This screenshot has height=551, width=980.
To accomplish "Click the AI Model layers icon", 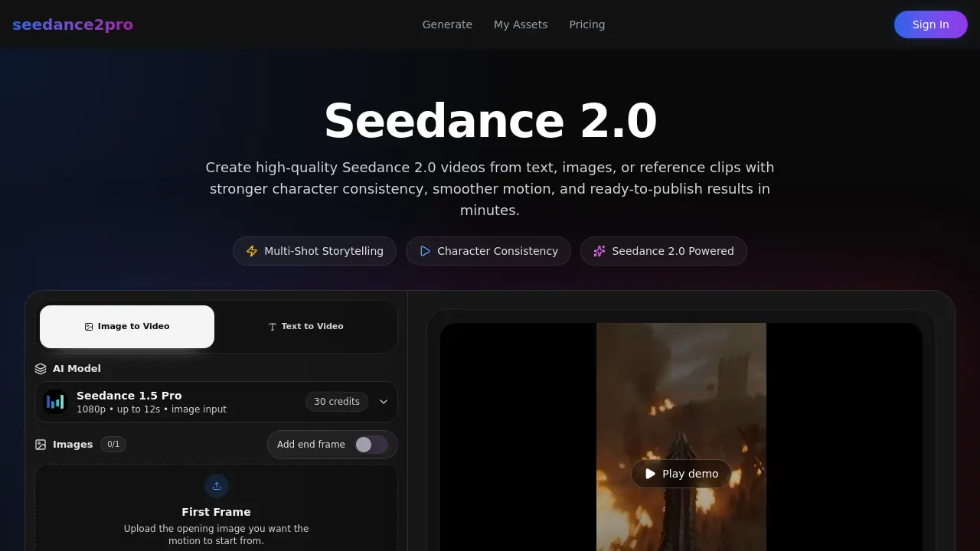I will click(x=41, y=369).
